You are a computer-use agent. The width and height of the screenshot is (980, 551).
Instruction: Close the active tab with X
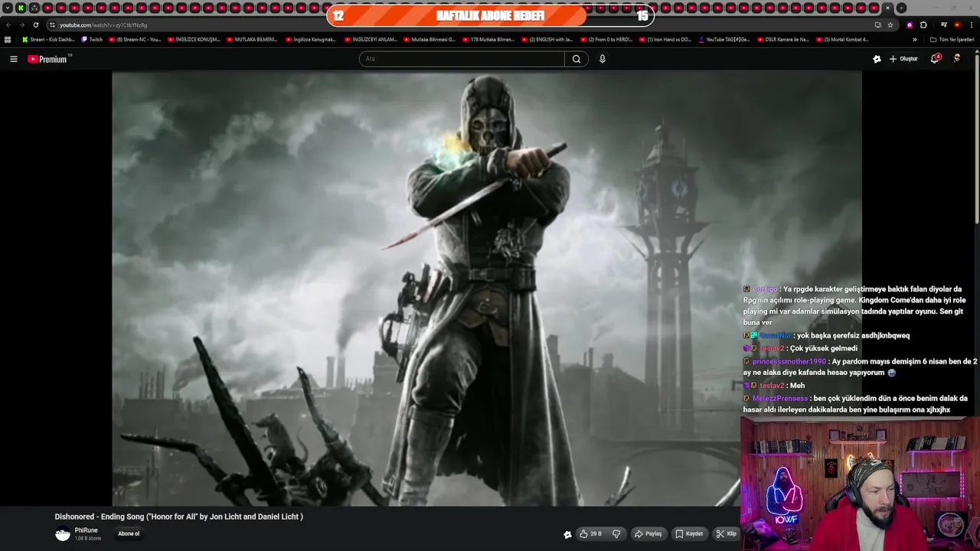point(887,8)
